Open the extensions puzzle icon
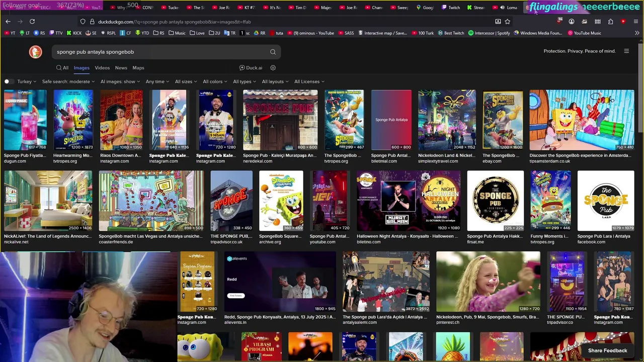This screenshot has width=644, height=362. pyautogui.click(x=610, y=22)
